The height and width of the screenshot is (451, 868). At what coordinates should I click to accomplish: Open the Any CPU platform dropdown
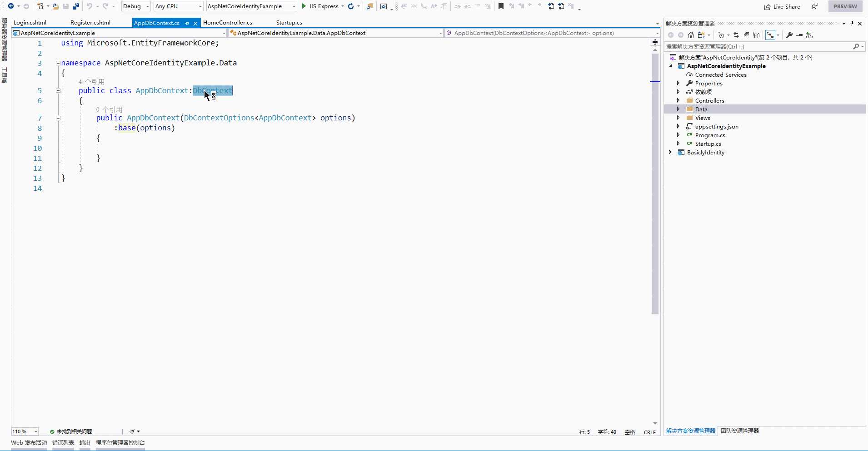[x=179, y=6]
